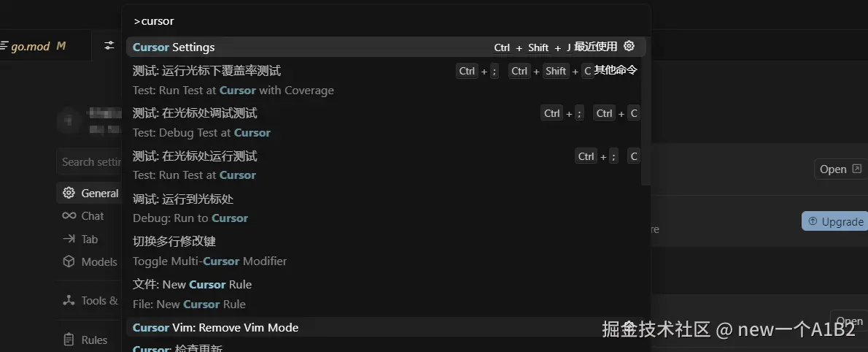Click the Chat infinity icon in sidebar
Screen dimensions: 868x352
coord(69,215)
